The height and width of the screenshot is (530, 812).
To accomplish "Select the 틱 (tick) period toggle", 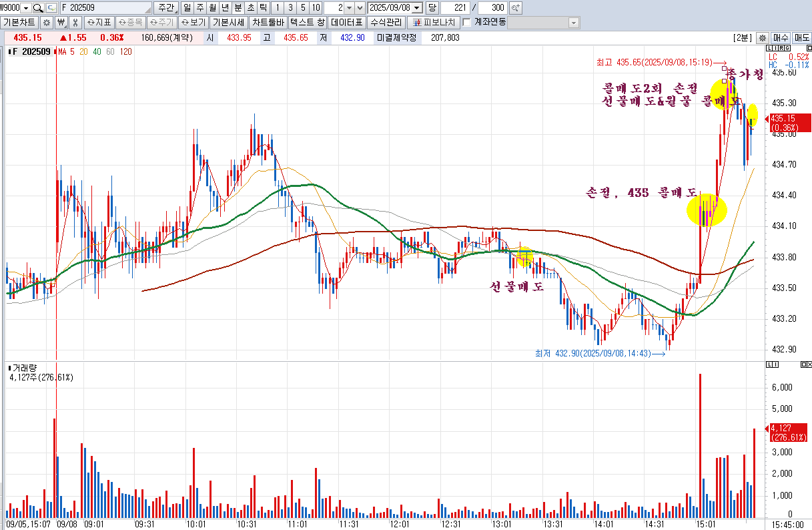I will (x=264, y=8).
